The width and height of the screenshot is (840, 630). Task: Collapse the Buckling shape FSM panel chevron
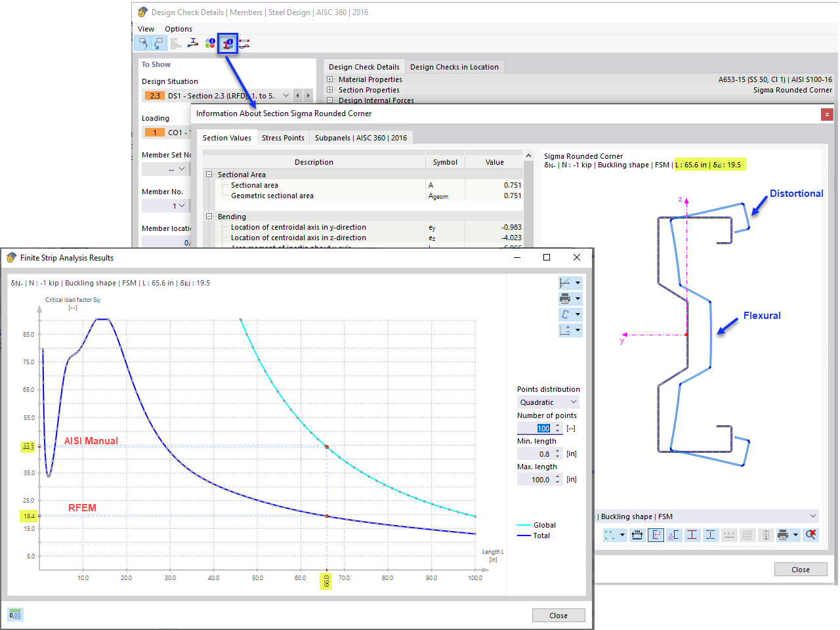[x=814, y=516]
